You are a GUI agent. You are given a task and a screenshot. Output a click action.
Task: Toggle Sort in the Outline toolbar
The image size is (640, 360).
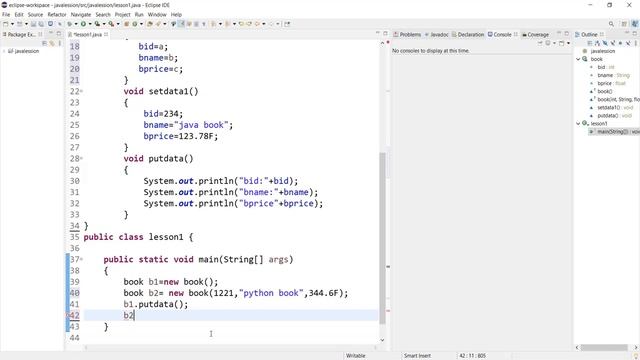[597, 43]
